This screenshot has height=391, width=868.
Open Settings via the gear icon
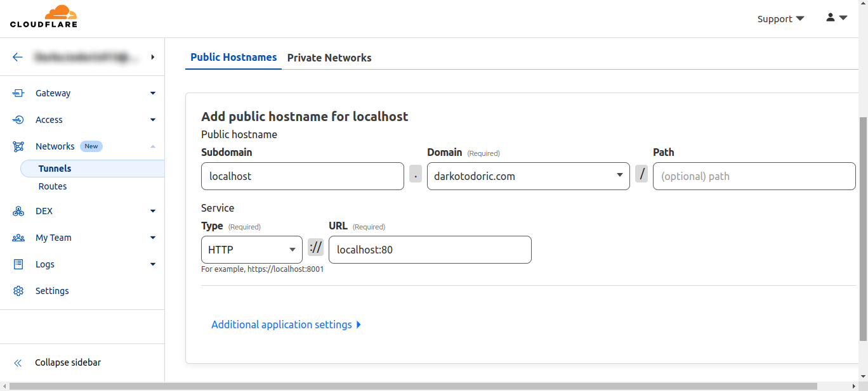tap(18, 291)
